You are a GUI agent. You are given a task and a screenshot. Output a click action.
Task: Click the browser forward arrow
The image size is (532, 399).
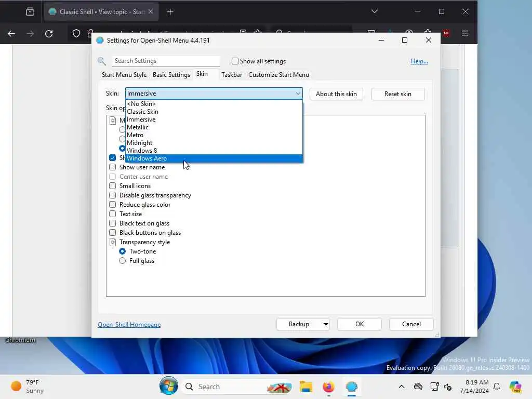pyautogui.click(x=30, y=33)
